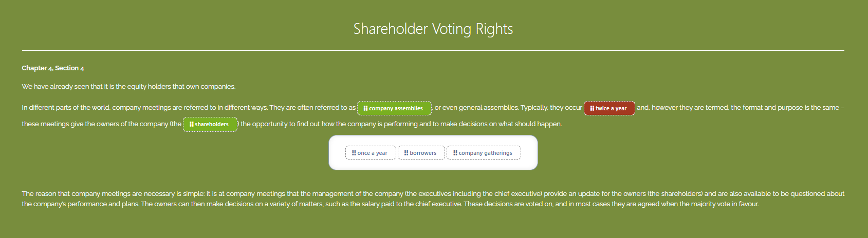Click the grip handle on once a year option
Viewport: 868px width, 238px height.
tap(354, 153)
